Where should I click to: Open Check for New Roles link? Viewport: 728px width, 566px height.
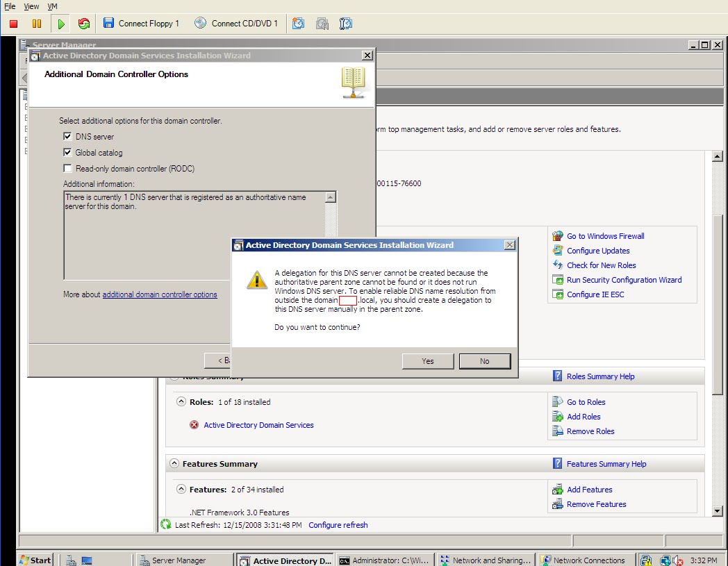(x=602, y=265)
